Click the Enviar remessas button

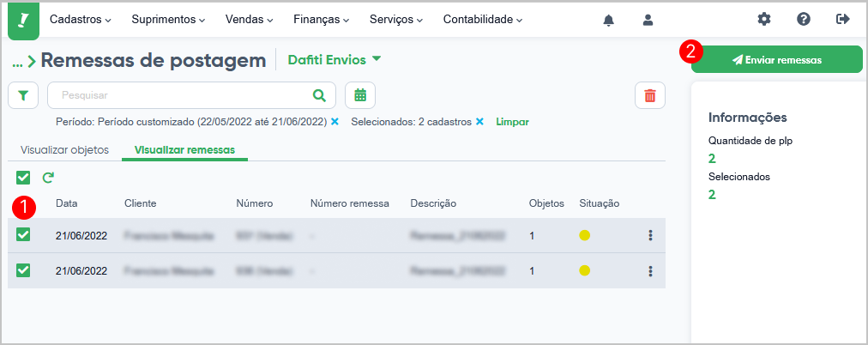point(777,60)
